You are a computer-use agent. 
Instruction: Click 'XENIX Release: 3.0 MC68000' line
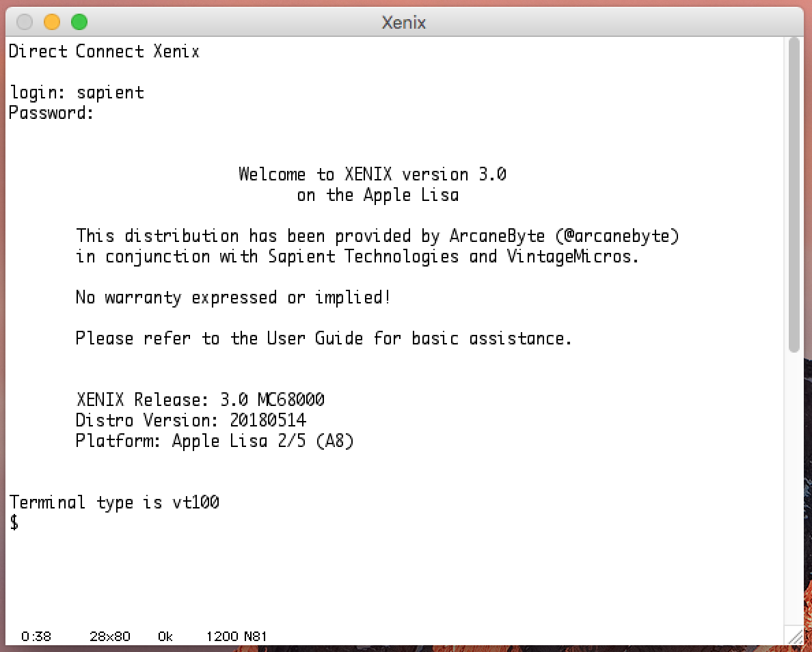pos(200,399)
